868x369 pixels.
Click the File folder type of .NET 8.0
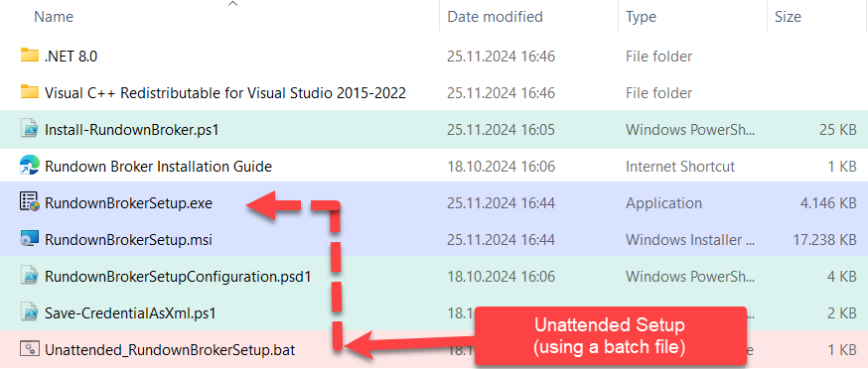658,56
